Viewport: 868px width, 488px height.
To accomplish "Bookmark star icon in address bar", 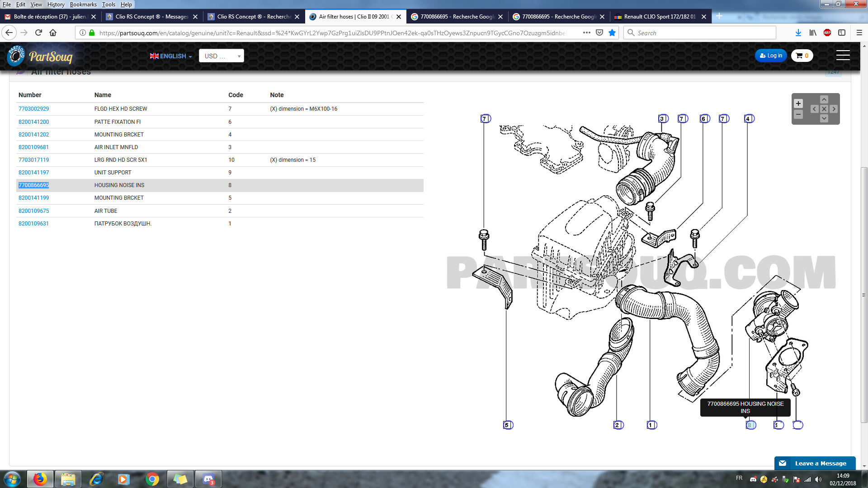I will coord(612,33).
